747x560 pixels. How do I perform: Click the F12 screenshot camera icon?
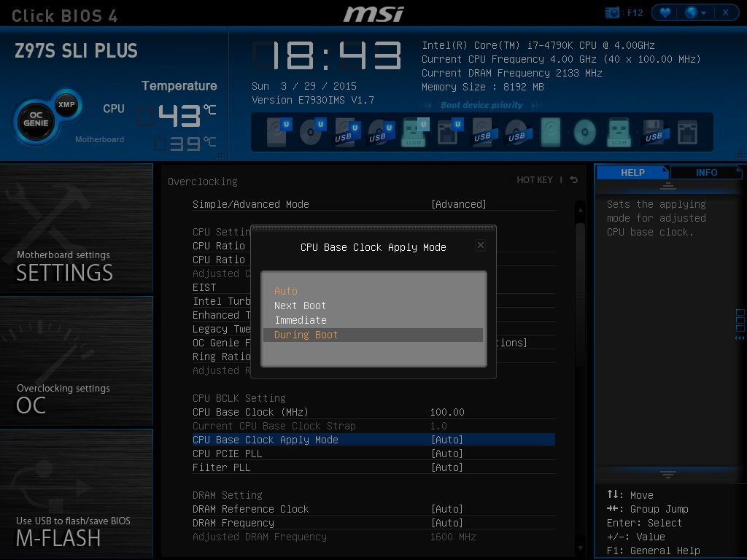[612, 12]
